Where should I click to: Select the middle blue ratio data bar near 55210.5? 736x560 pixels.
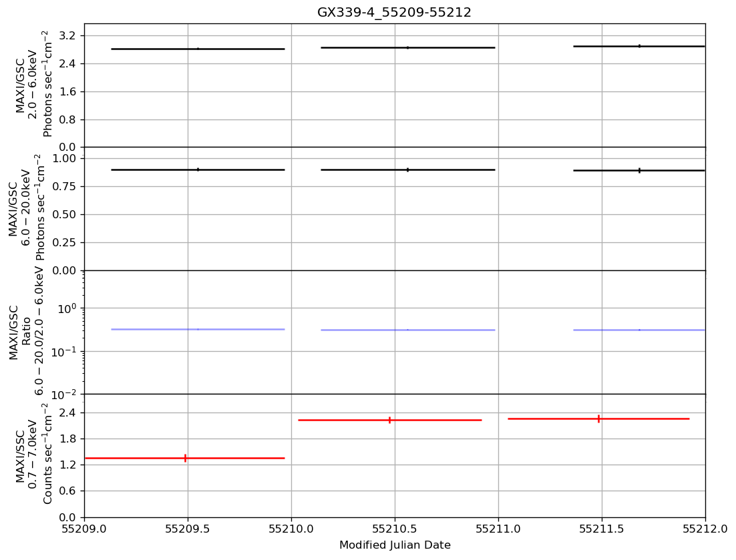(x=407, y=330)
